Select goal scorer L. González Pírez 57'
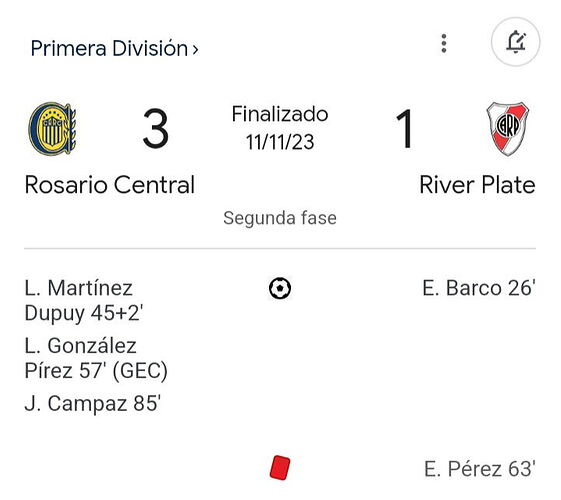Viewport: 561px width, 500px height. 96,358
